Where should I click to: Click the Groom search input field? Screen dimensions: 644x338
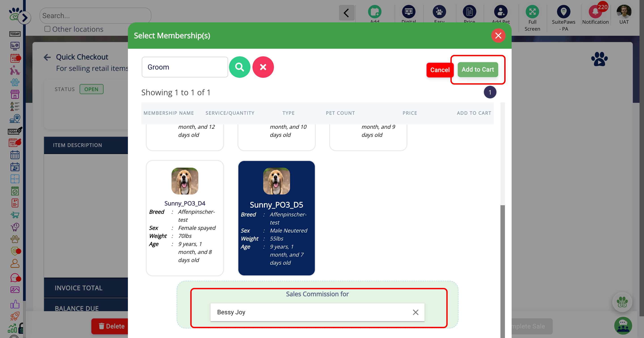185,67
